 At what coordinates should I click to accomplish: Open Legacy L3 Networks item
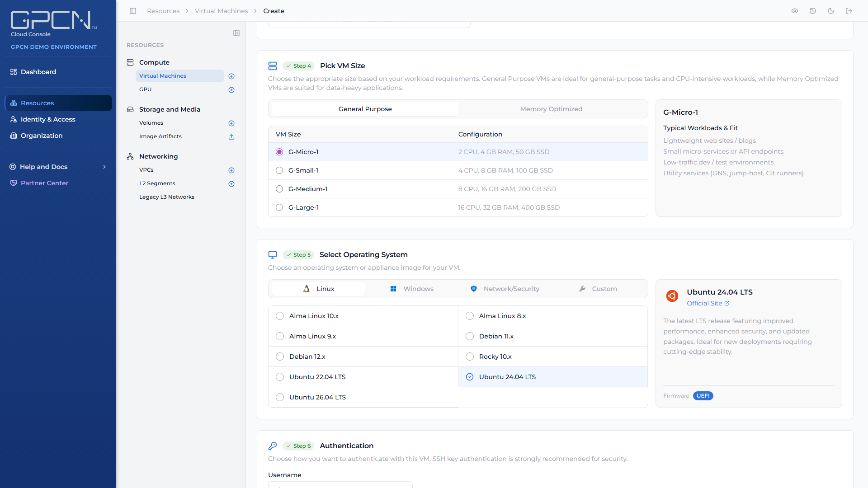point(167,197)
